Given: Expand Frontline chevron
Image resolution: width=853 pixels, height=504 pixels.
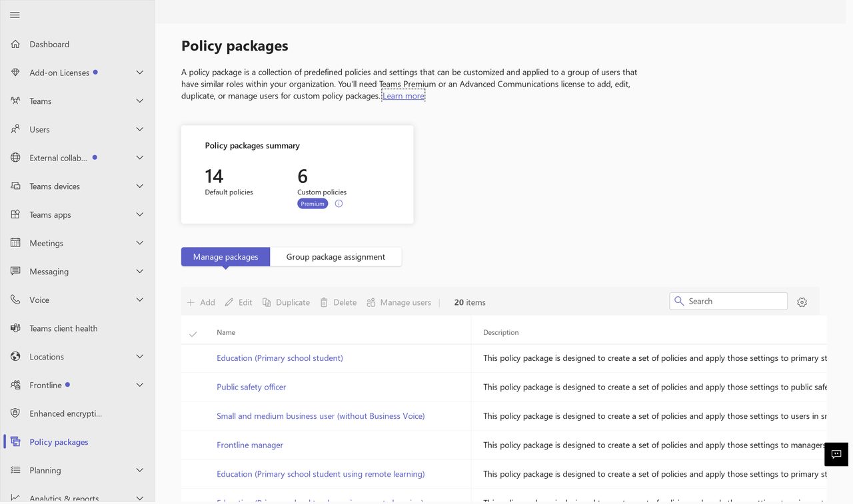Looking at the screenshot, I should pyautogui.click(x=140, y=385).
